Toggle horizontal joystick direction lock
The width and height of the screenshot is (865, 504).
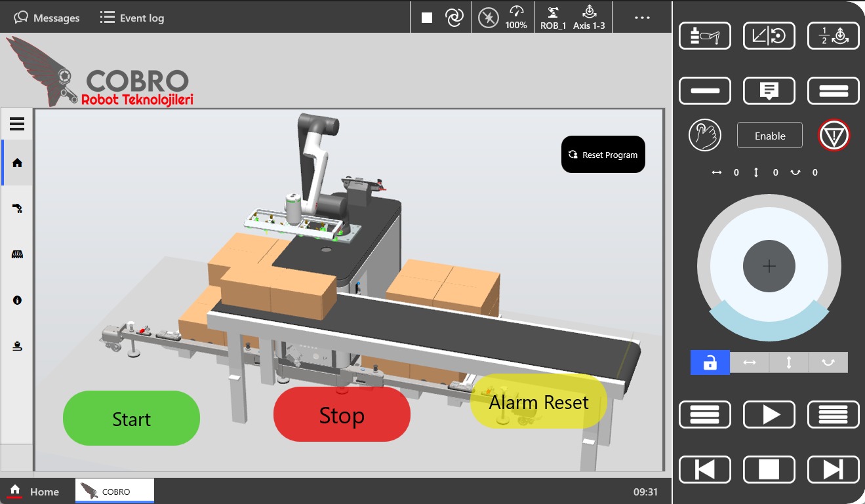(x=750, y=362)
